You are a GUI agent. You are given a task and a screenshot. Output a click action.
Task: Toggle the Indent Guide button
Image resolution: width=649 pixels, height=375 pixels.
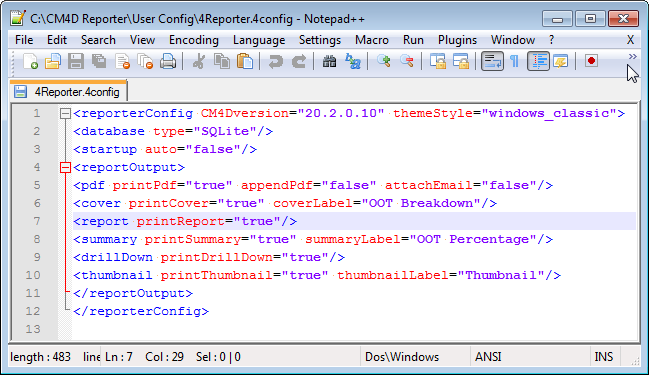[538, 61]
